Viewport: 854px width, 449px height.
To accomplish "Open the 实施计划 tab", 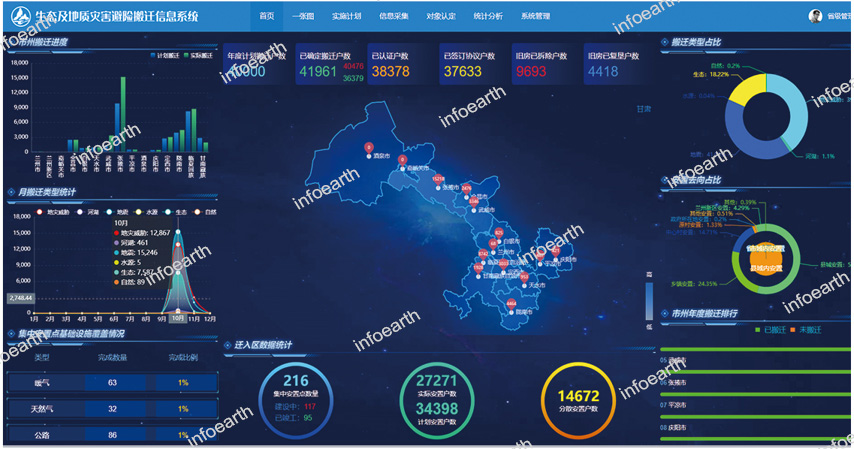I will (346, 16).
